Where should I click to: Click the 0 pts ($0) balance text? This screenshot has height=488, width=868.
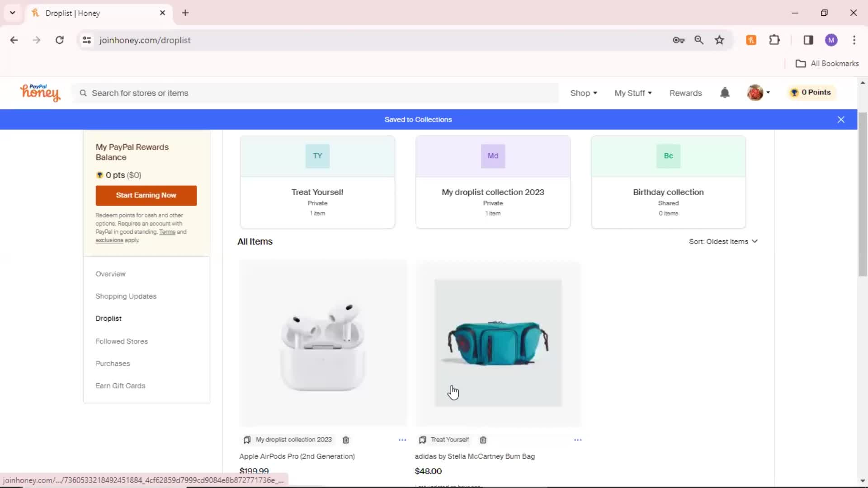(123, 175)
